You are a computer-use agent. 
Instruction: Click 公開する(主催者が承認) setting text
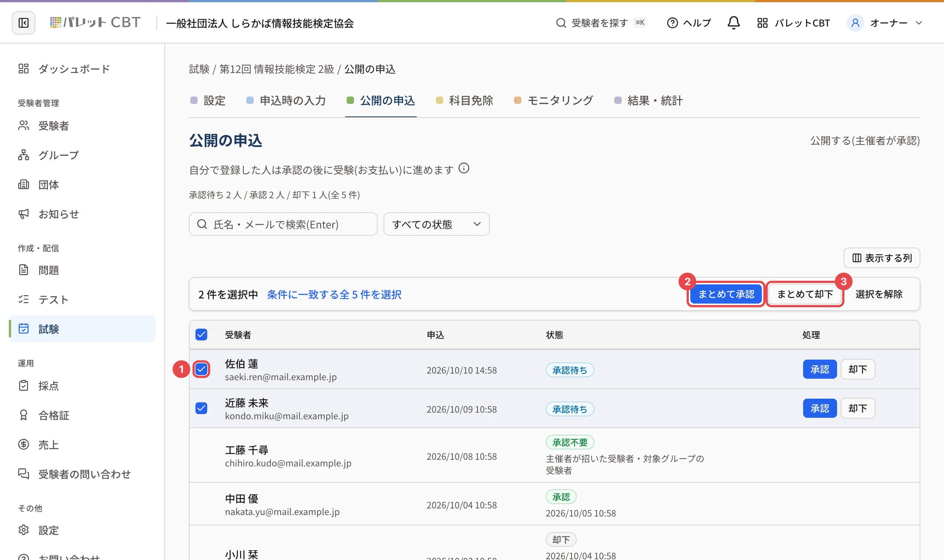tap(865, 140)
